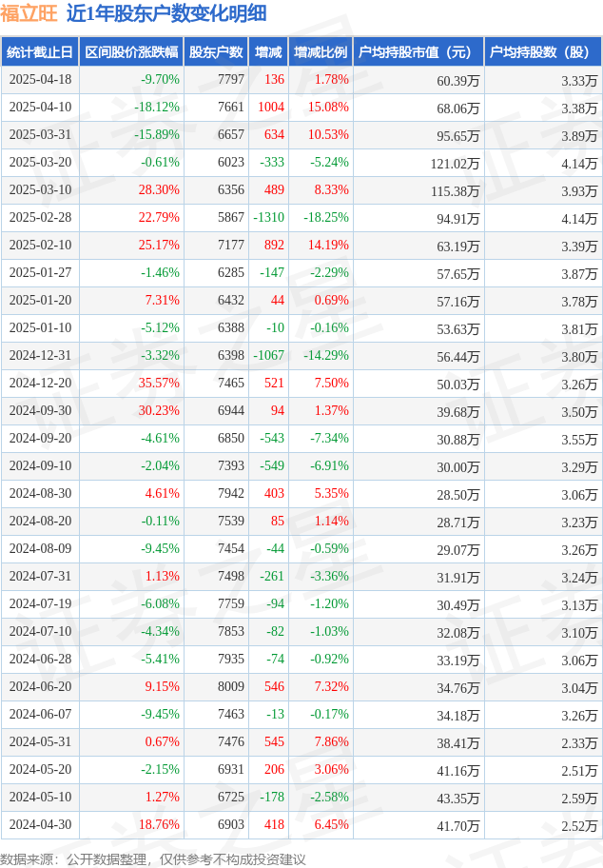Click the 15.08% change ratio cell
Screen dimensions: 603x868
point(329,107)
